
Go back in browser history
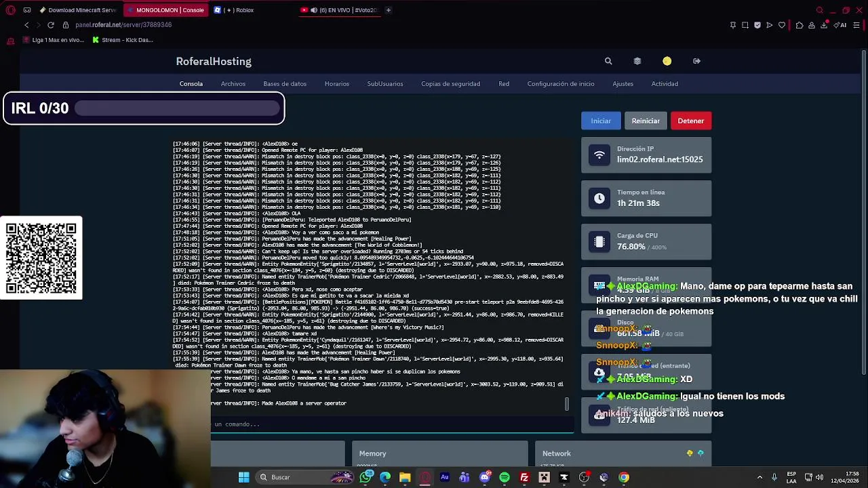pyautogui.click(x=26, y=25)
